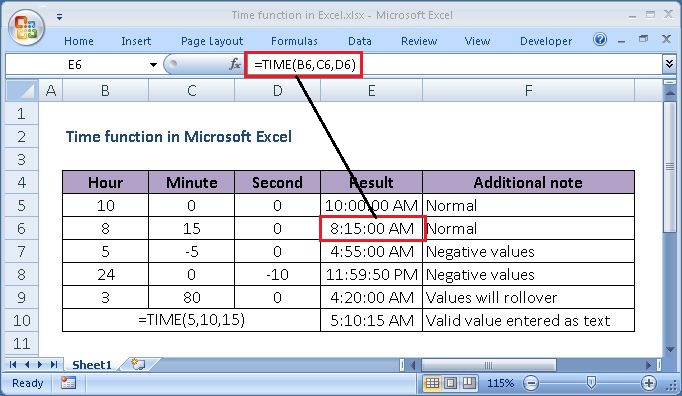Open the Home ribbon tab
Viewport: 682px width, 396px height.
pyautogui.click(x=79, y=41)
